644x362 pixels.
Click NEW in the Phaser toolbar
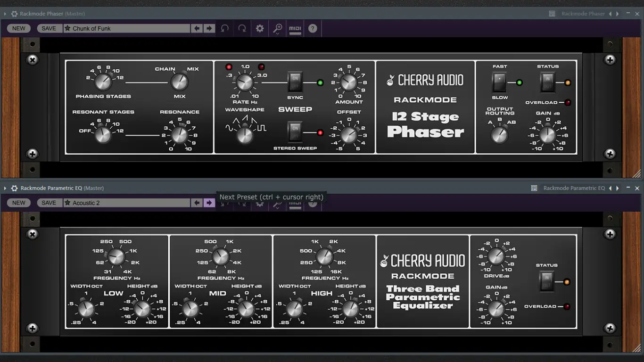tap(19, 28)
